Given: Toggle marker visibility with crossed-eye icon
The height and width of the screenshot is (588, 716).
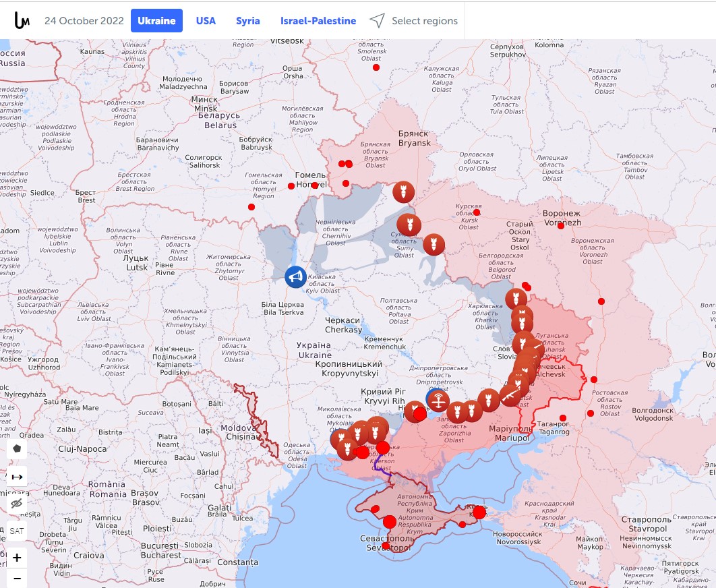Looking at the screenshot, I should click(17, 504).
